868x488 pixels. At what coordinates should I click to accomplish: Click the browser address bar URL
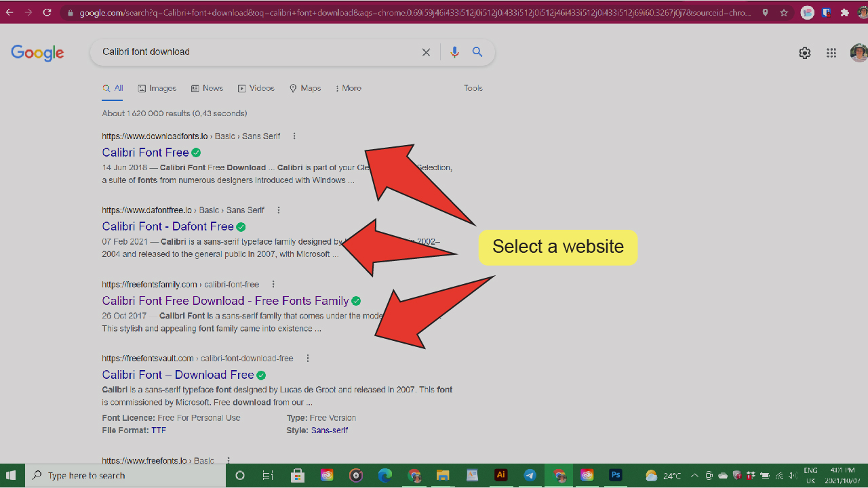pos(415,13)
